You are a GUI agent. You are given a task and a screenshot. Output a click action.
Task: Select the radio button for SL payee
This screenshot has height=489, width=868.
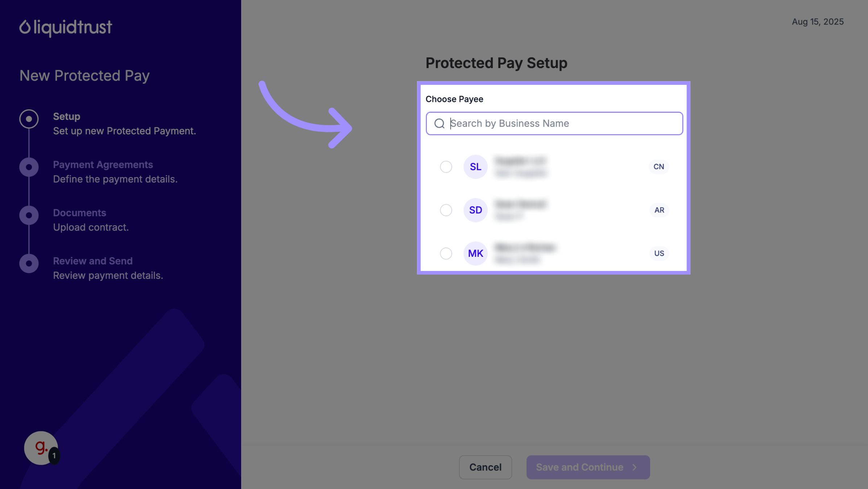(446, 167)
